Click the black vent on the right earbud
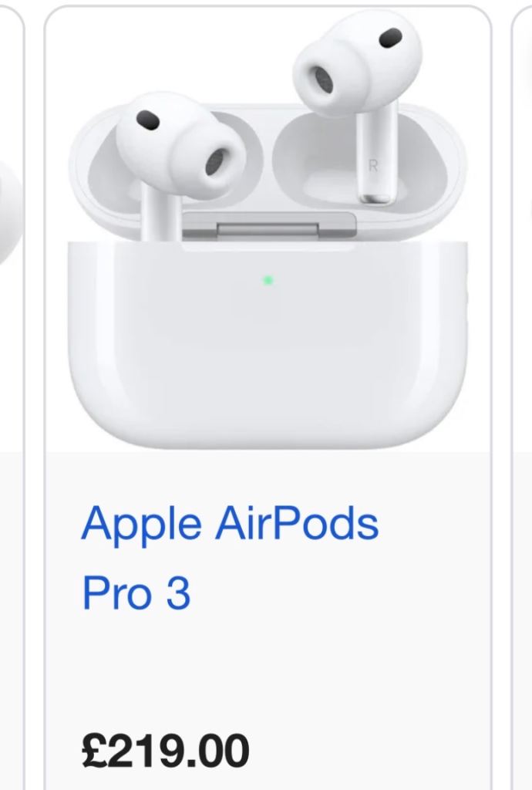The height and width of the screenshot is (790, 532). (390, 38)
